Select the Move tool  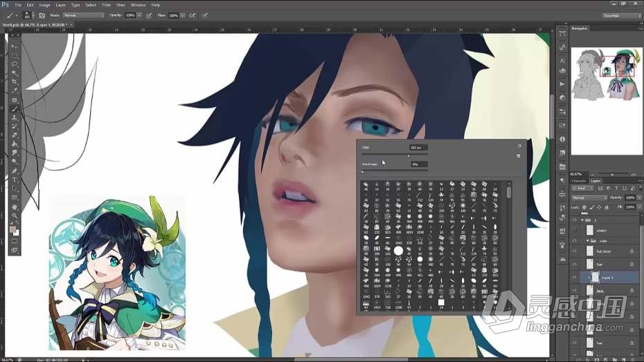tap(15, 46)
